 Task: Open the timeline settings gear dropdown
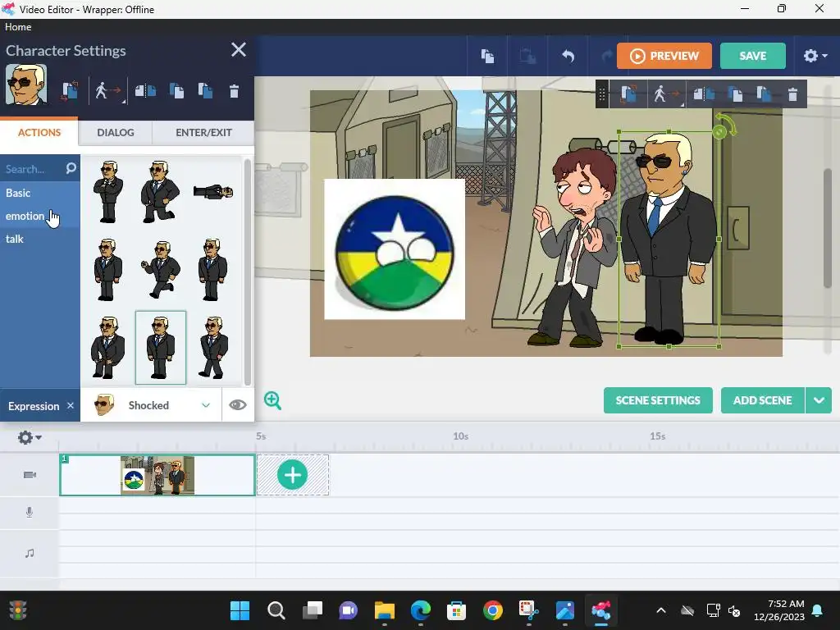point(29,437)
